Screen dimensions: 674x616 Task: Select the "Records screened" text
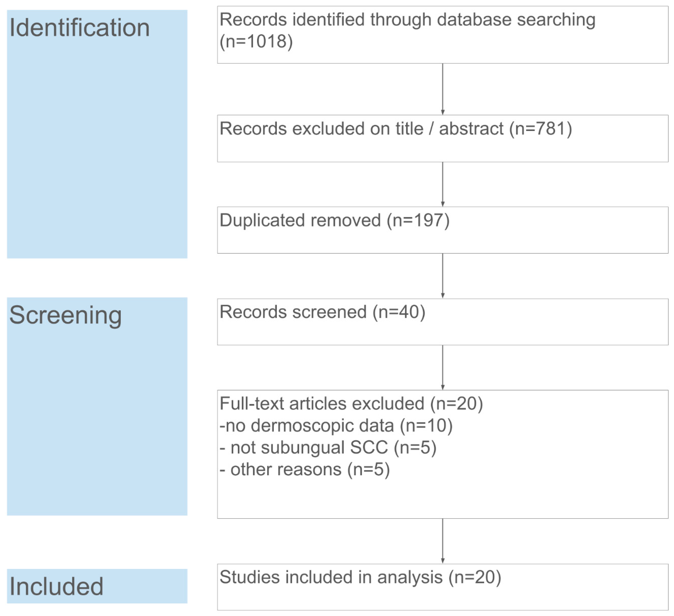[293, 312]
